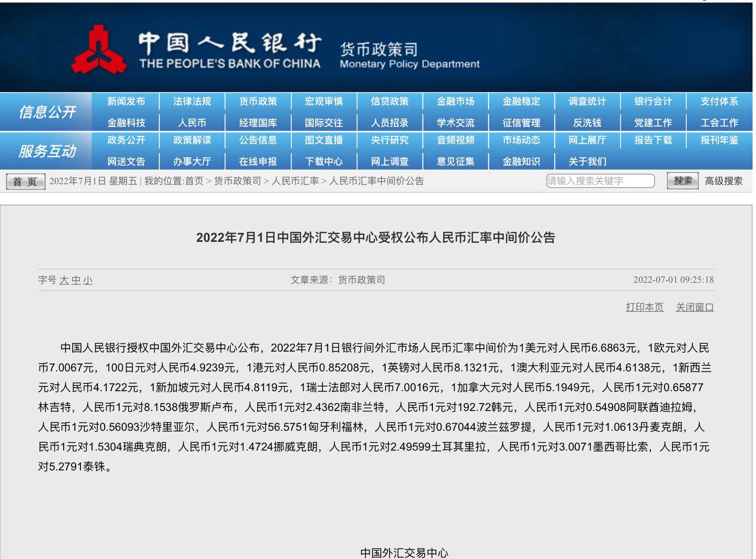Click the 文章来源：货币政策司 source text
This screenshot has height=559, width=756.
coord(338,279)
